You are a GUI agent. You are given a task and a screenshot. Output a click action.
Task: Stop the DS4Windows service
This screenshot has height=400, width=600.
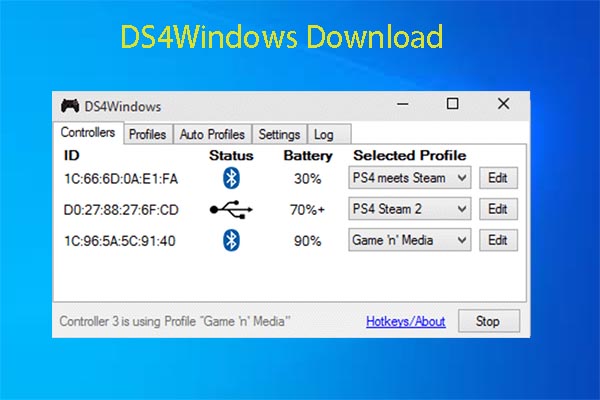[489, 321]
